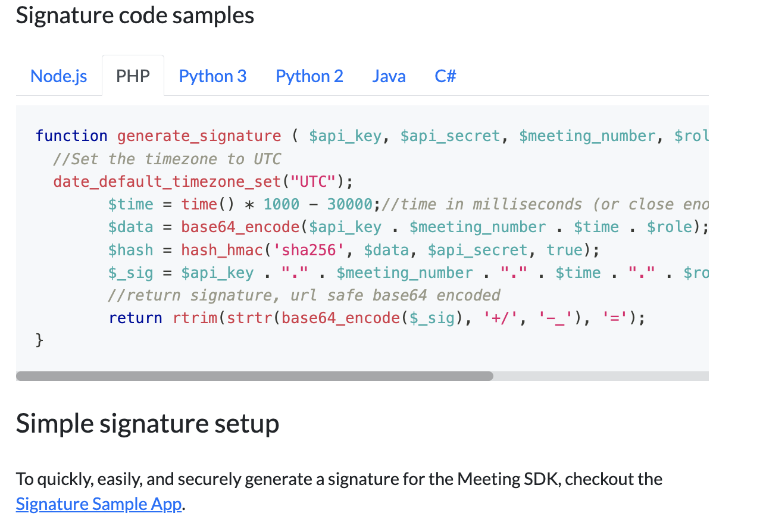
Task: Switch to the Node.js tab
Action: pos(58,76)
